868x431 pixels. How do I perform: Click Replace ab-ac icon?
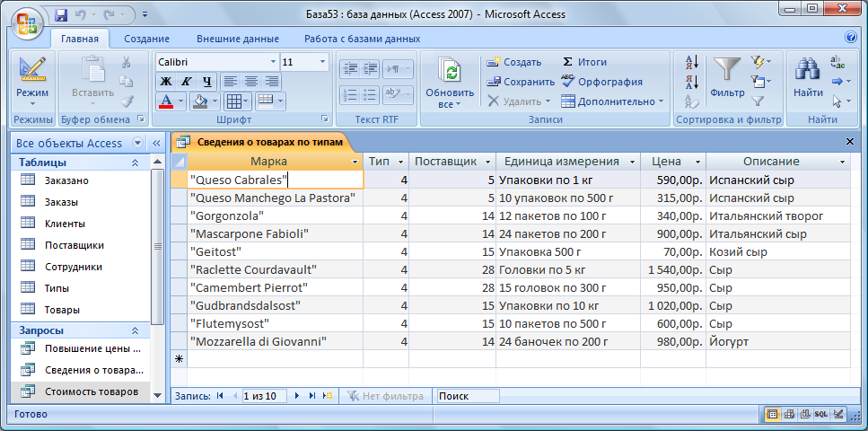click(x=837, y=61)
